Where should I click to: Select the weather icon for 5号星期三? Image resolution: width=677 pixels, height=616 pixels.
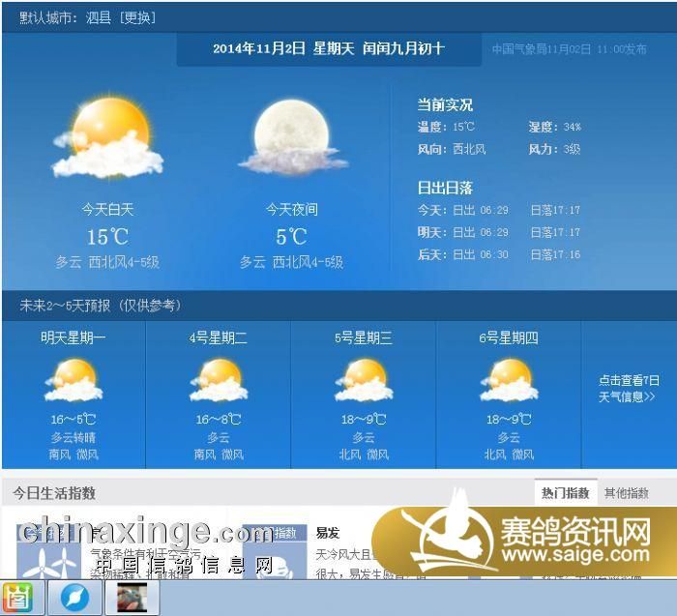coord(364,380)
